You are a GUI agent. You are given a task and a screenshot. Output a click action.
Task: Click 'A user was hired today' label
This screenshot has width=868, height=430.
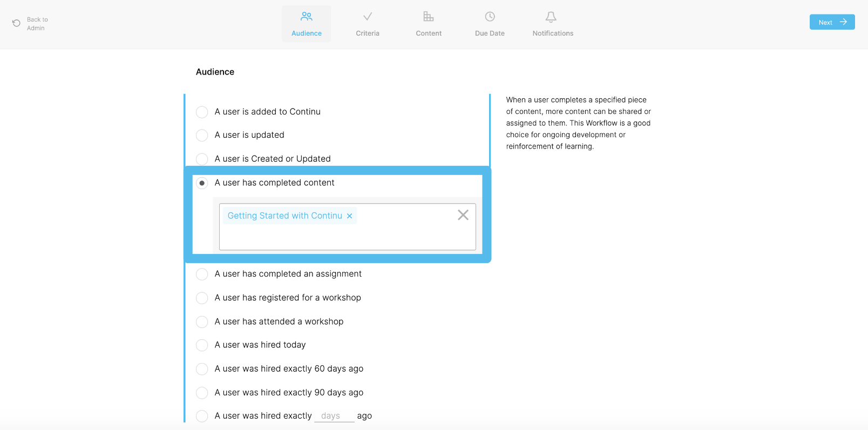tap(260, 345)
